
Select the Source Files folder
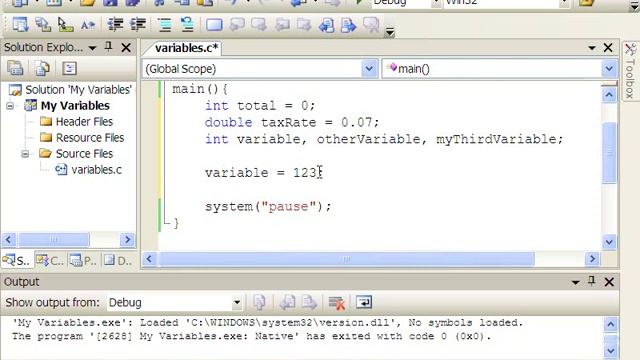(84, 153)
